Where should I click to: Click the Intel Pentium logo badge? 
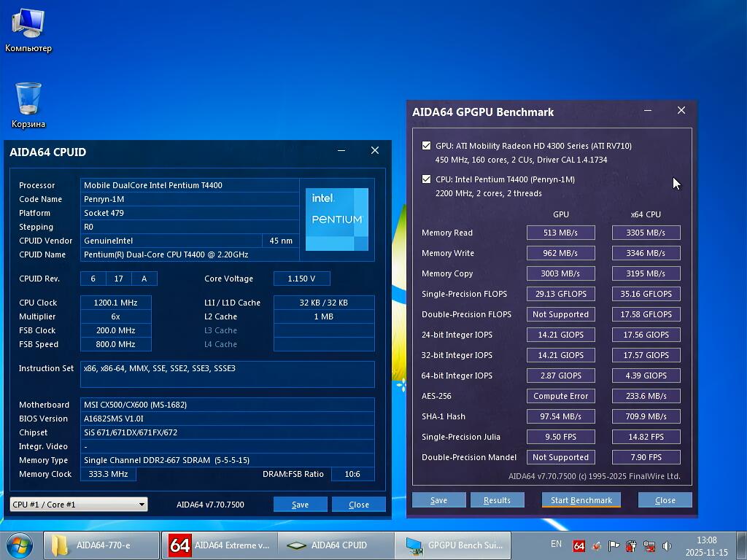click(336, 219)
